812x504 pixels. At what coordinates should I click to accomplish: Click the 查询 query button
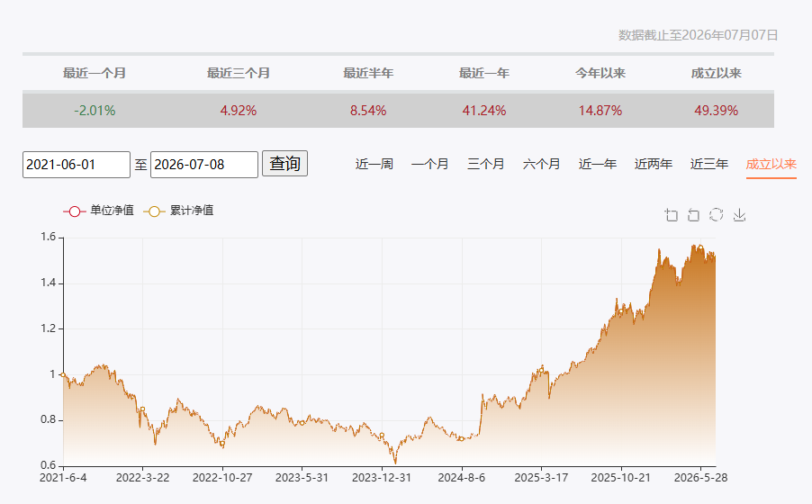click(x=284, y=164)
